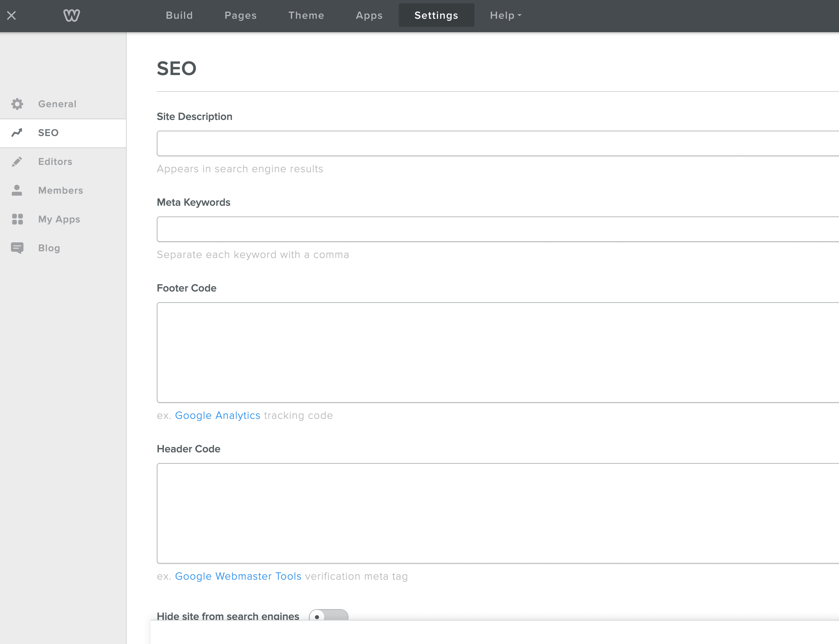Click the Editors pencil icon
This screenshot has width=839, height=644.
[17, 161]
